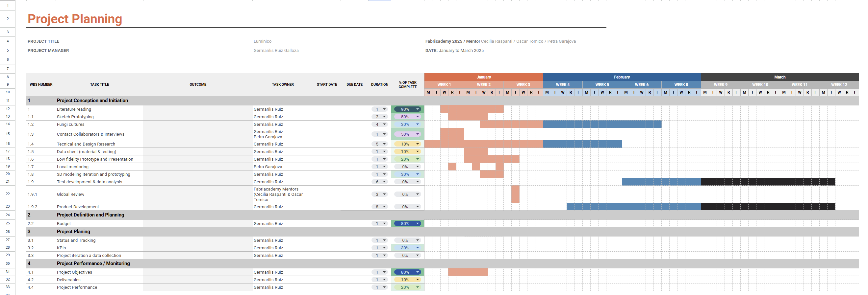Select the OUTCOME column header
The image size is (868, 295).
(x=198, y=84)
